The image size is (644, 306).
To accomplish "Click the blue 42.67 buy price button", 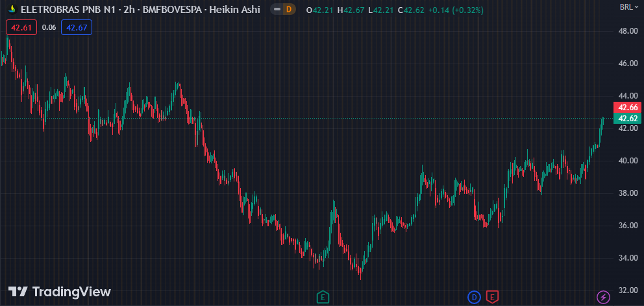I will pos(77,27).
